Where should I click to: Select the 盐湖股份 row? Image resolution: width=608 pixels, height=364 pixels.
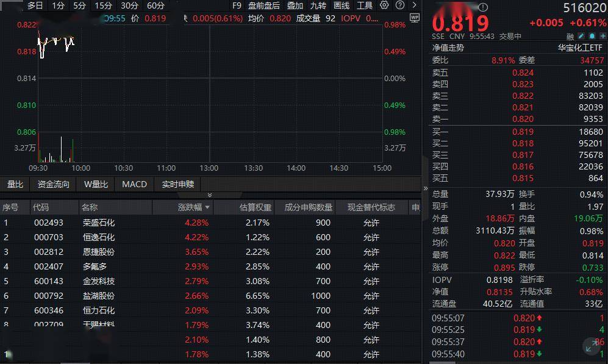pos(210,296)
